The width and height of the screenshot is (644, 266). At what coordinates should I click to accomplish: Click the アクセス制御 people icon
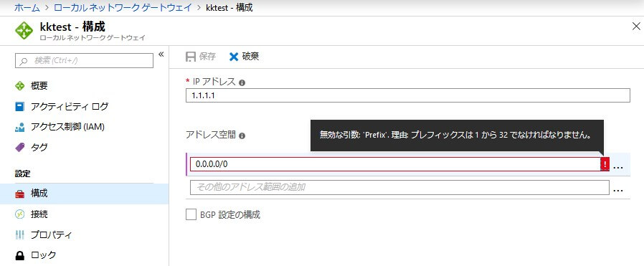coord(19,127)
